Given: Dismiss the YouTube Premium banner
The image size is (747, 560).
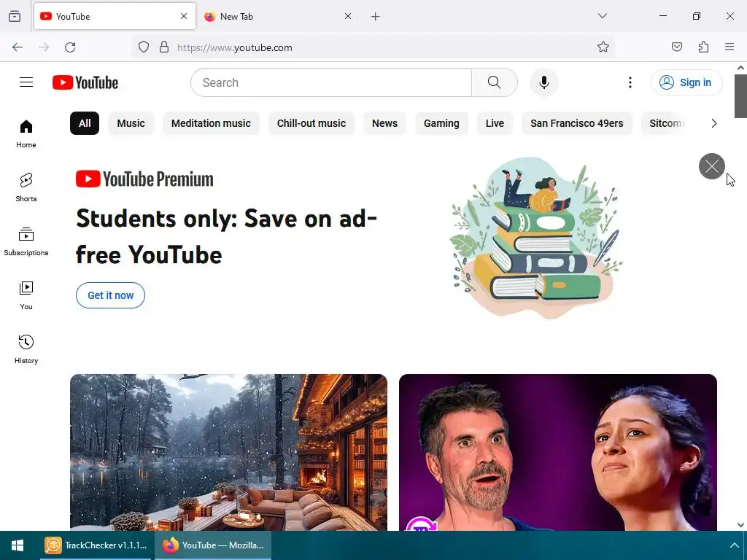Looking at the screenshot, I should (712, 166).
